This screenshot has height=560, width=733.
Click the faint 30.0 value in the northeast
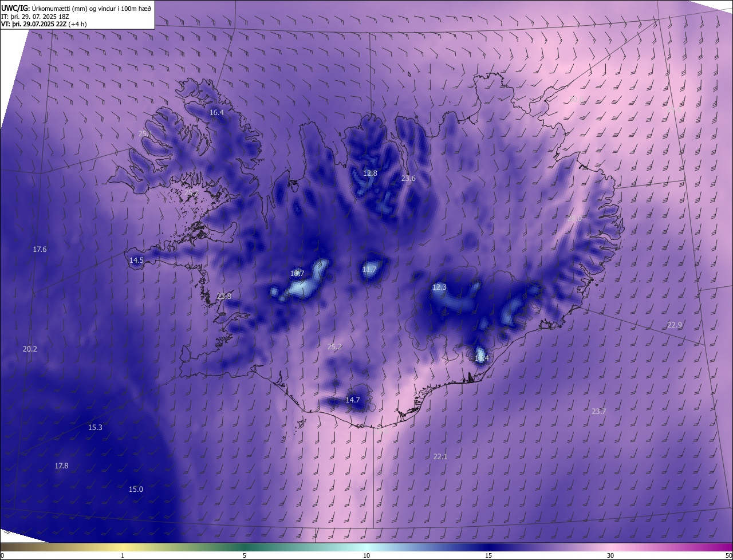576,100
